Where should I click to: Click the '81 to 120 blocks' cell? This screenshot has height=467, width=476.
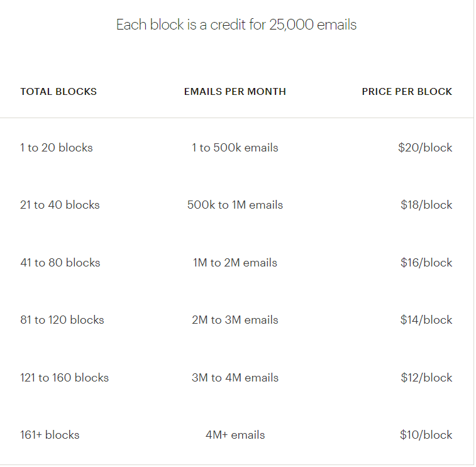point(62,320)
